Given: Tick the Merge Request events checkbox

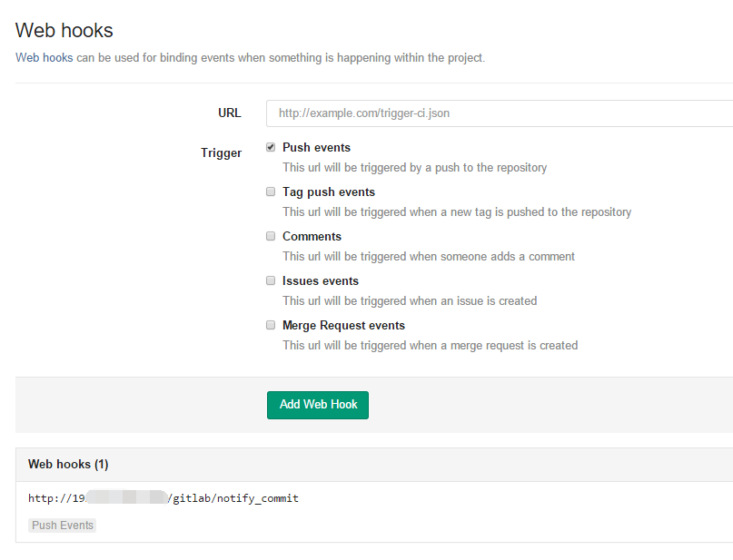Looking at the screenshot, I should [271, 325].
